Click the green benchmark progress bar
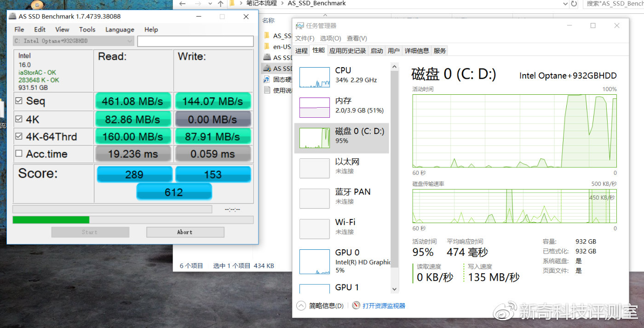Viewport: 644px width, 328px height. coord(133,220)
